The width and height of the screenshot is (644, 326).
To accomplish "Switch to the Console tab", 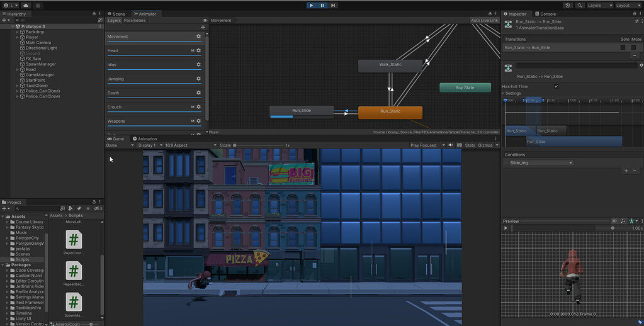I will (x=545, y=14).
